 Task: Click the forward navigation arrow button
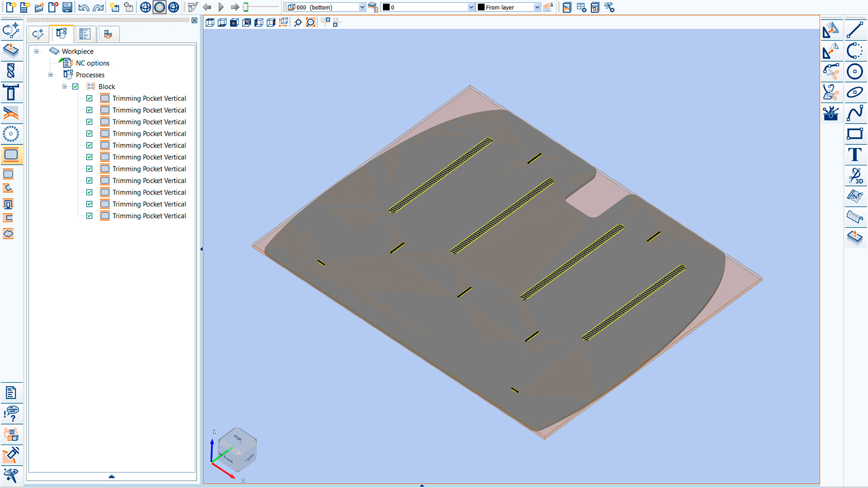[234, 7]
